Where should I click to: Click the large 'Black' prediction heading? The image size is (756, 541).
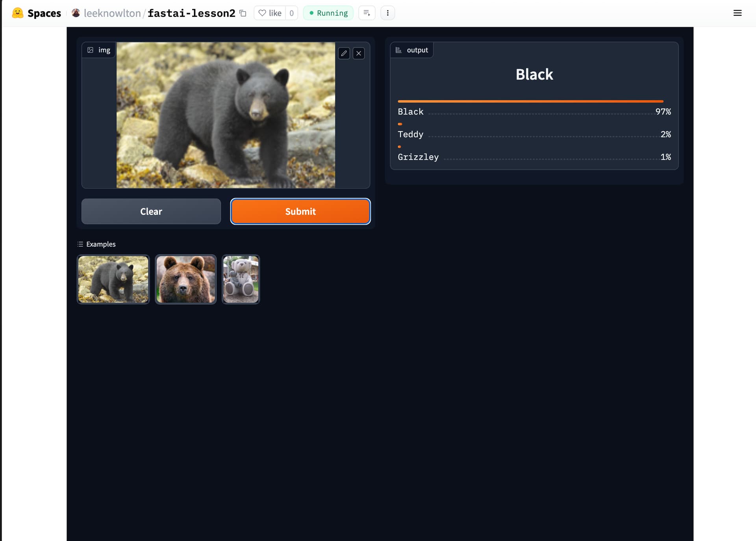coord(534,74)
